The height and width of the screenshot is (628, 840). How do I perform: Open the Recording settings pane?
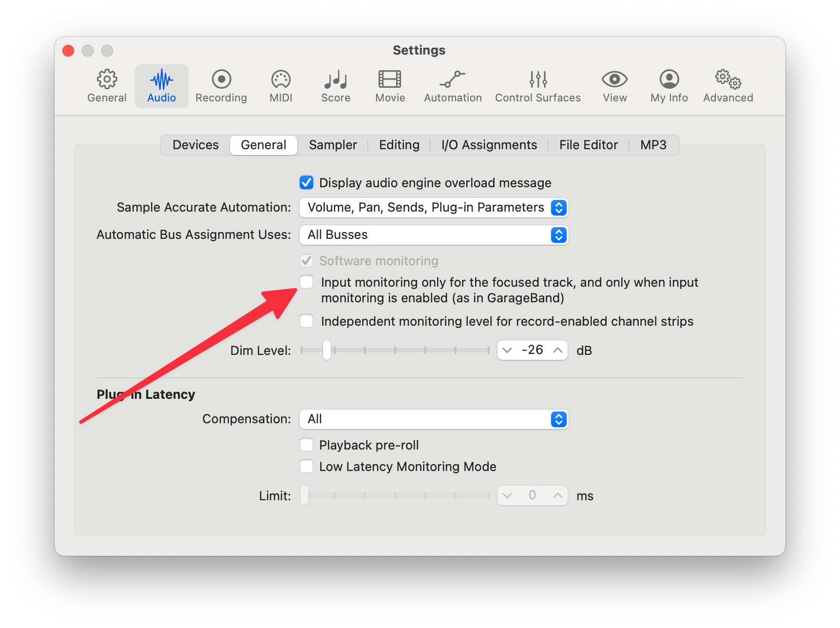(221, 86)
